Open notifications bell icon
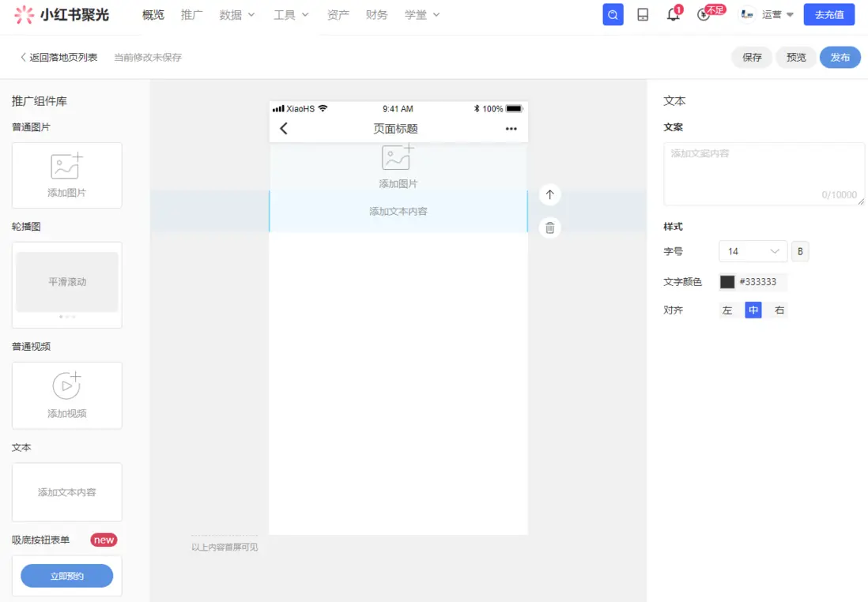Image resolution: width=868 pixels, height=602 pixels. 674,14
